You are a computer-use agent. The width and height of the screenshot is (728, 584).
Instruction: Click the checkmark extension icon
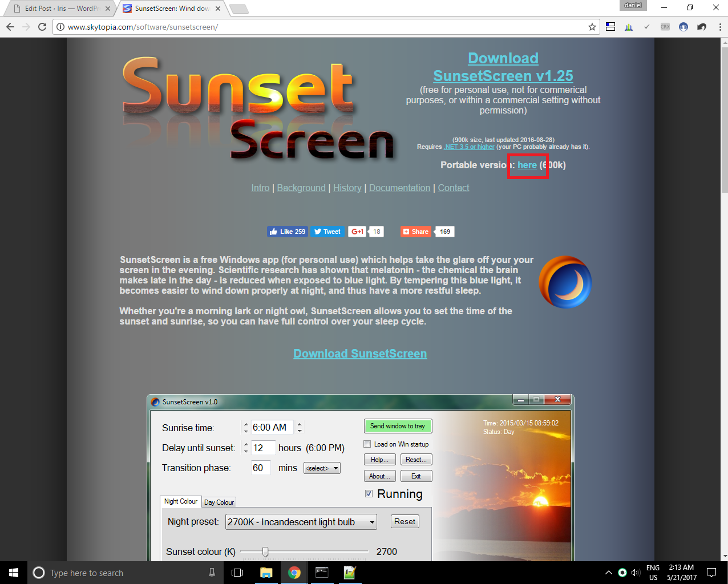(x=647, y=27)
